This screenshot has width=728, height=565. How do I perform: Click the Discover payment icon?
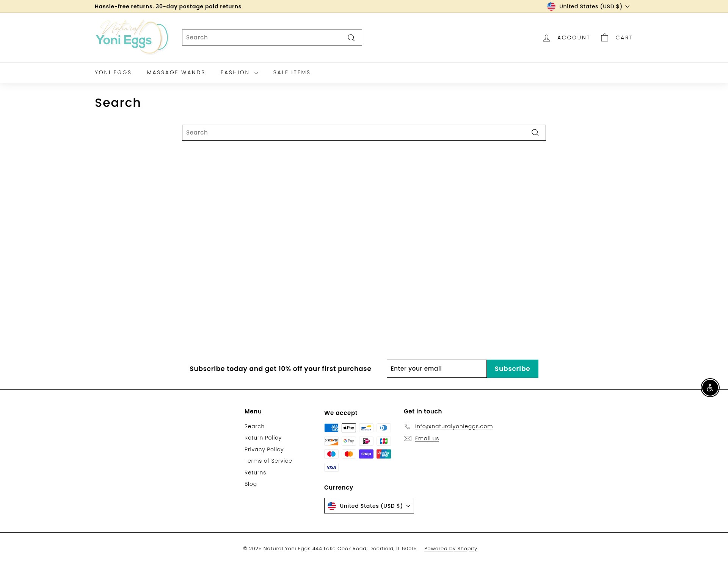pos(331,441)
